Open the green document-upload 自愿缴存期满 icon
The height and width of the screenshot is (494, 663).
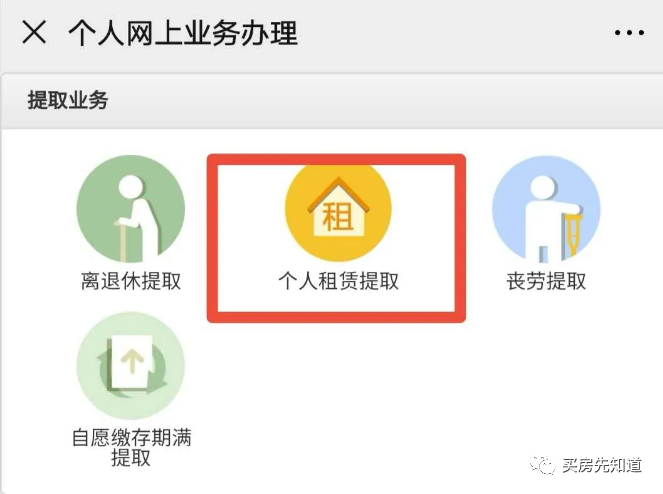pos(131,365)
